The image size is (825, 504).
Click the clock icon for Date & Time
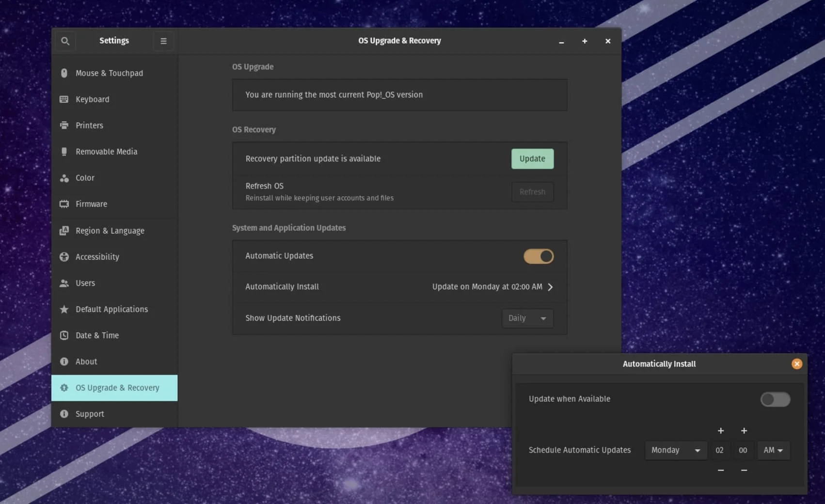click(64, 335)
